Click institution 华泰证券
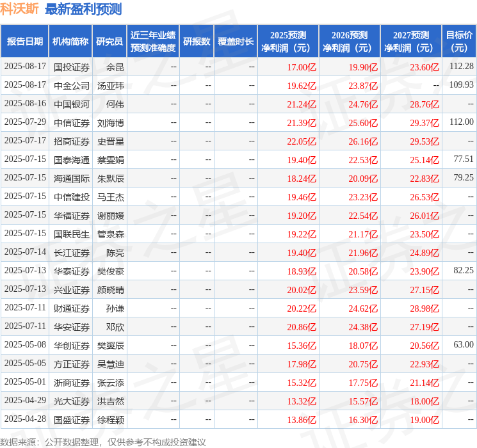Screen dimensions: 477x448 pyautogui.click(x=72, y=271)
